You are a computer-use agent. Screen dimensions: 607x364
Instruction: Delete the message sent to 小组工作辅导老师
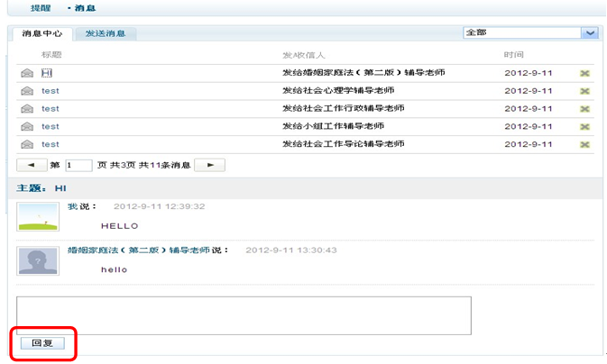pos(584,126)
